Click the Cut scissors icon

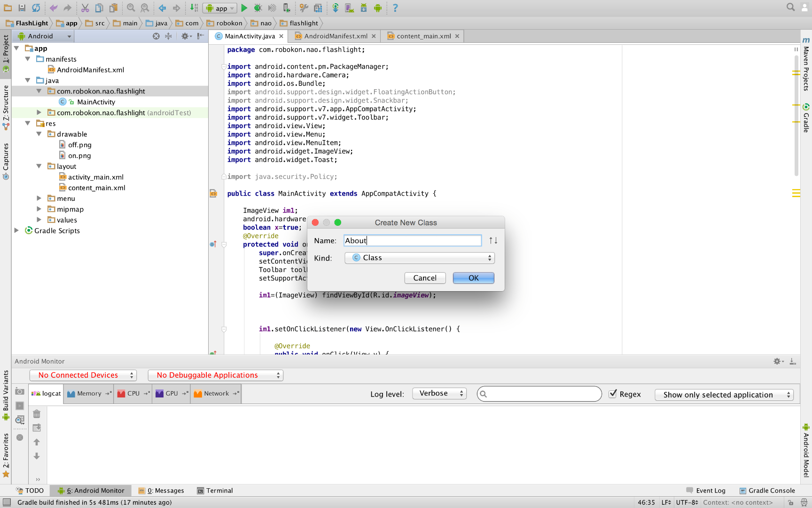[85, 8]
